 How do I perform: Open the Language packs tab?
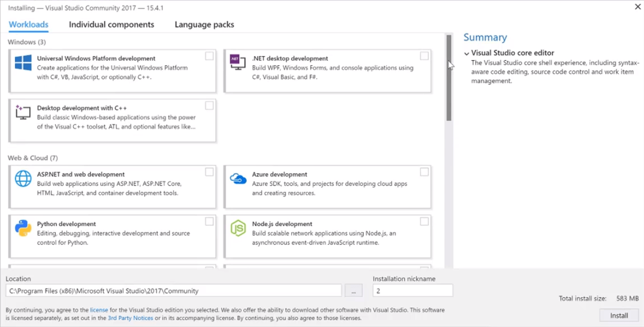pyautogui.click(x=204, y=25)
